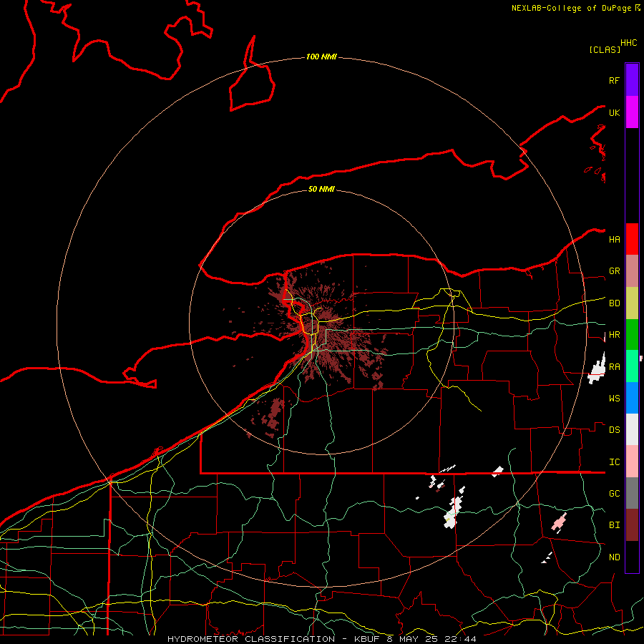Select the GC gray legend swatch

pos(632,493)
